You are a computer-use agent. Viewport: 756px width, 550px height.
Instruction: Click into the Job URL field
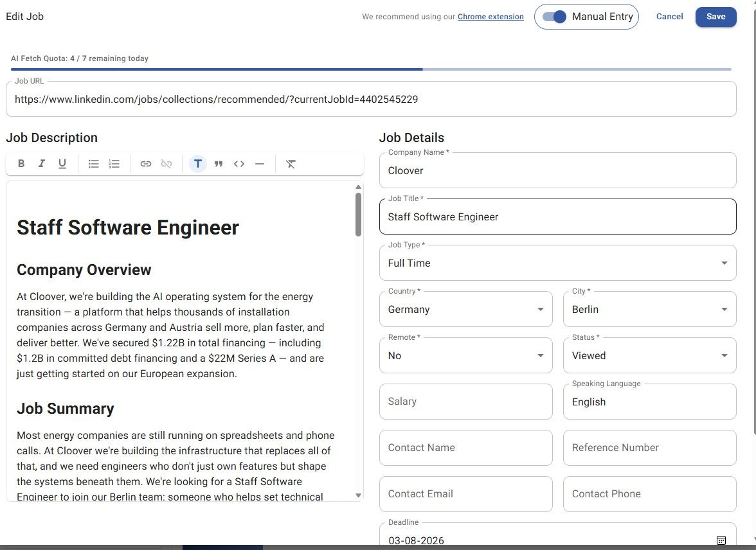pos(371,100)
